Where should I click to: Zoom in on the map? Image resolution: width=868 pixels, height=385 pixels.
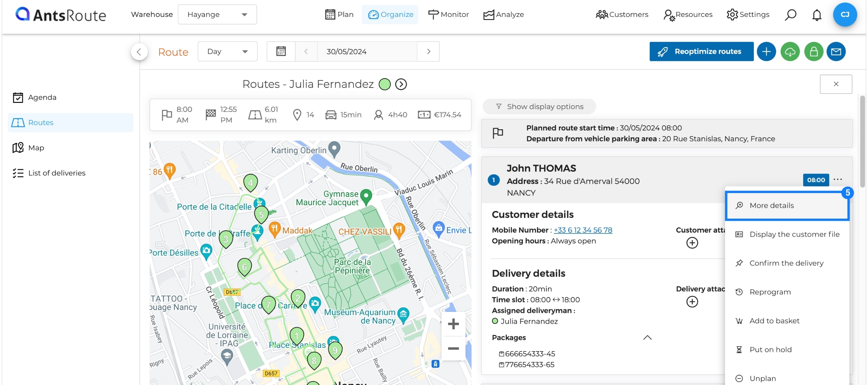tap(453, 324)
